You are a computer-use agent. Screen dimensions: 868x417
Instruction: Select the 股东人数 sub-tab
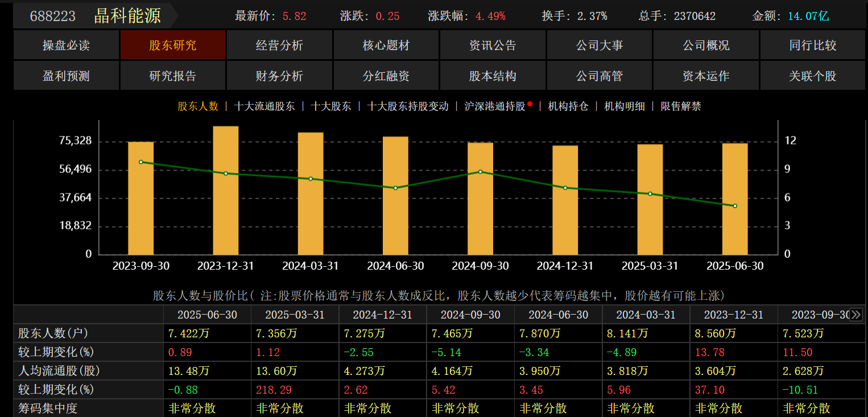pyautogui.click(x=198, y=106)
